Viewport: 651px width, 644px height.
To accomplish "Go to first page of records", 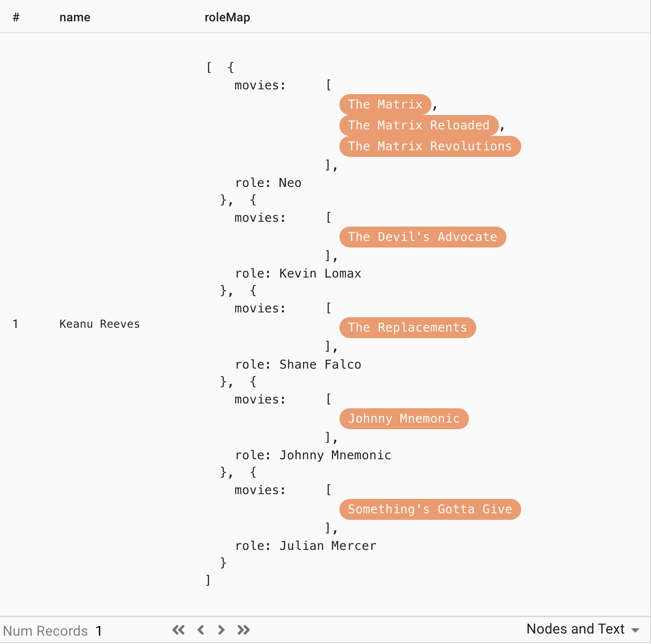I will (179, 630).
